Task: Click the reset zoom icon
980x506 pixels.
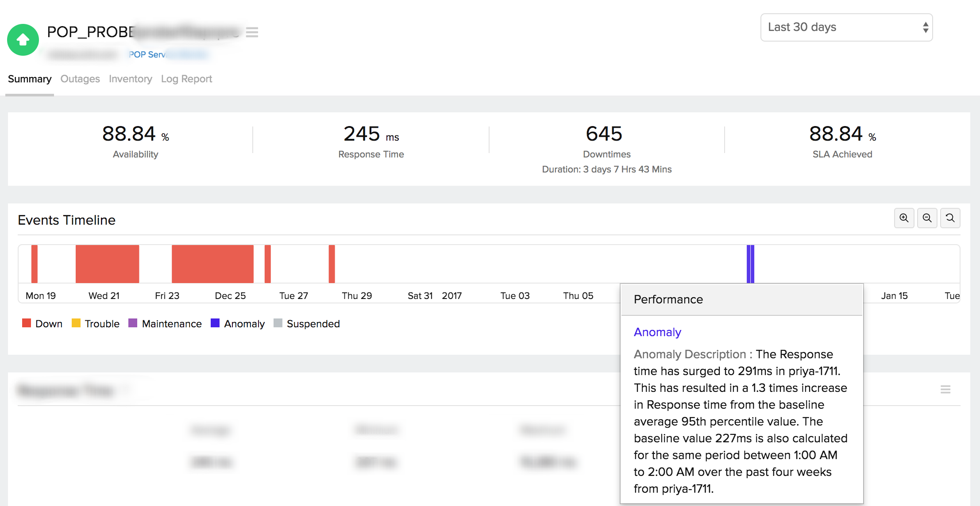Action: coord(950,218)
